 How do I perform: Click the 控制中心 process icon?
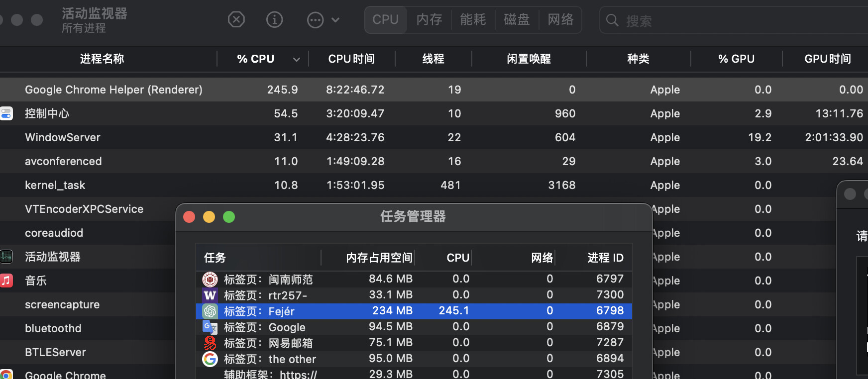click(6, 113)
